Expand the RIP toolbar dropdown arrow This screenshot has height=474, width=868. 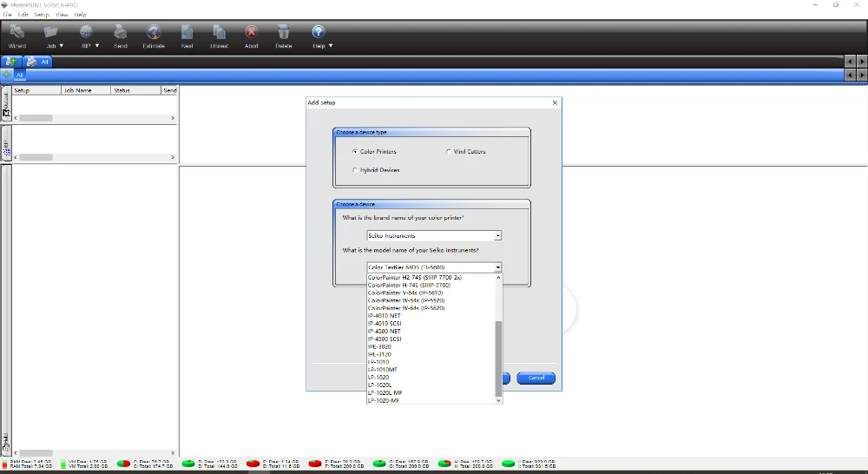coord(97,46)
